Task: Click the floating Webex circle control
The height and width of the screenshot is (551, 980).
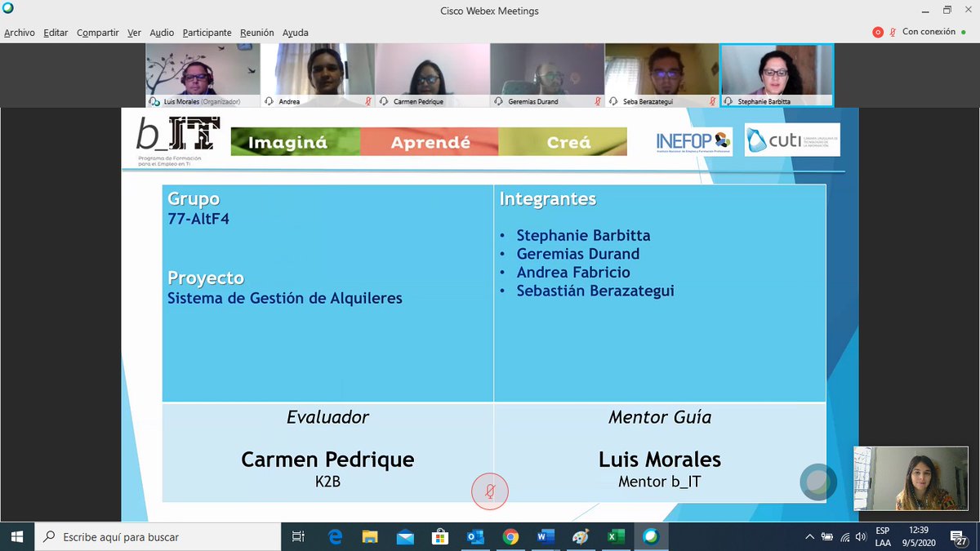Action: click(x=818, y=482)
